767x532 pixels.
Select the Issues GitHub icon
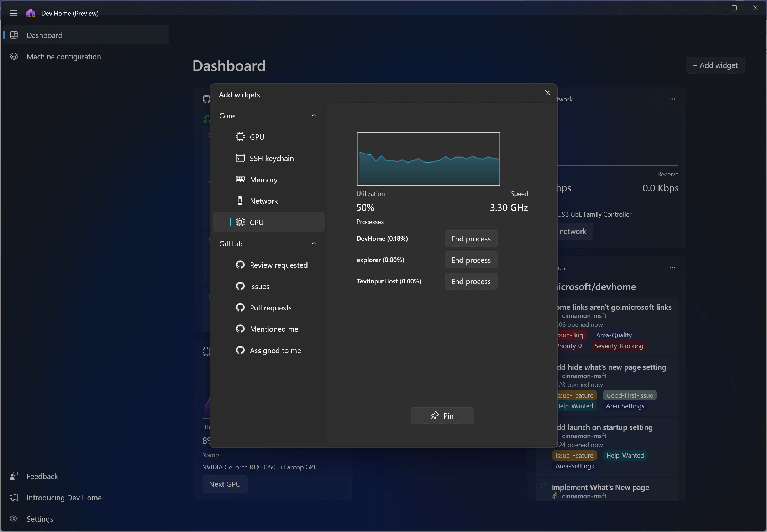pyautogui.click(x=240, y=286)
